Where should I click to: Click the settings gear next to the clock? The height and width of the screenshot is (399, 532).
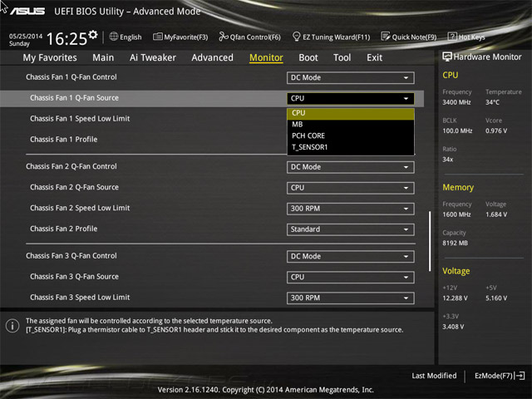click(93, 35)
